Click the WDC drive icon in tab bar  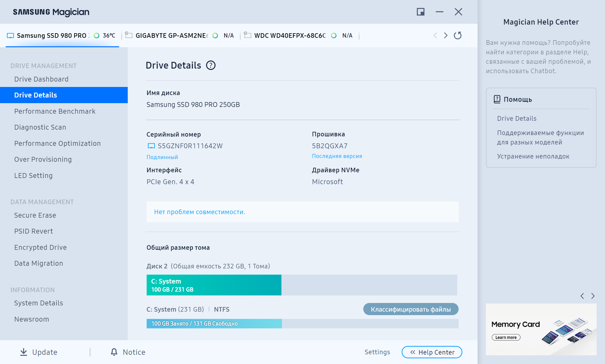(247, 35)
